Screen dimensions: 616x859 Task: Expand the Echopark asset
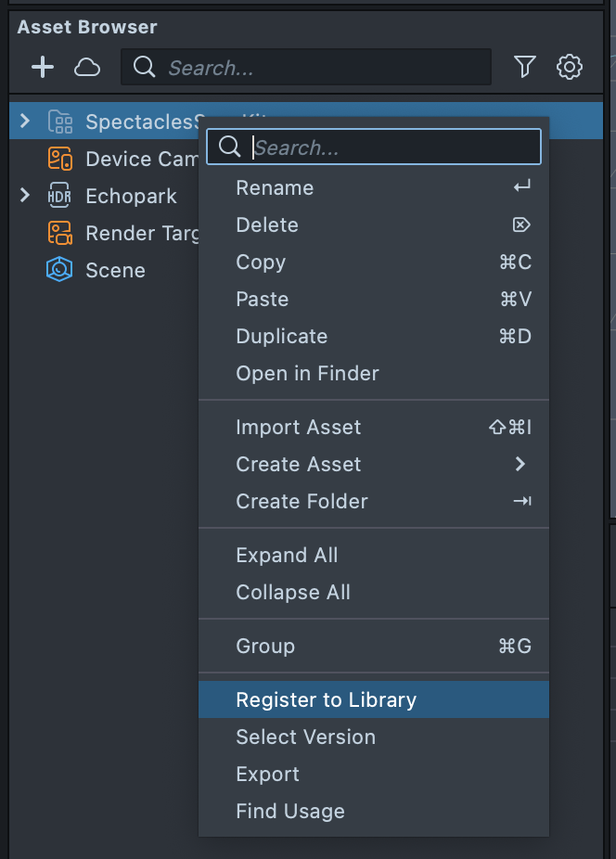[25, 196]
